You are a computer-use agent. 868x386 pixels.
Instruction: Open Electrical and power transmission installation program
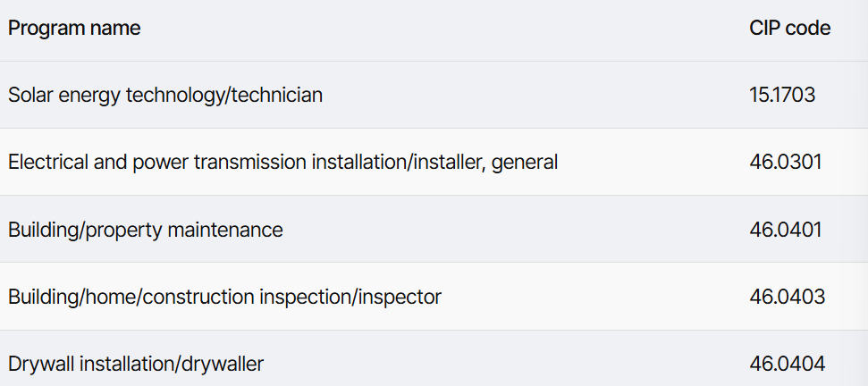point(282,162)
